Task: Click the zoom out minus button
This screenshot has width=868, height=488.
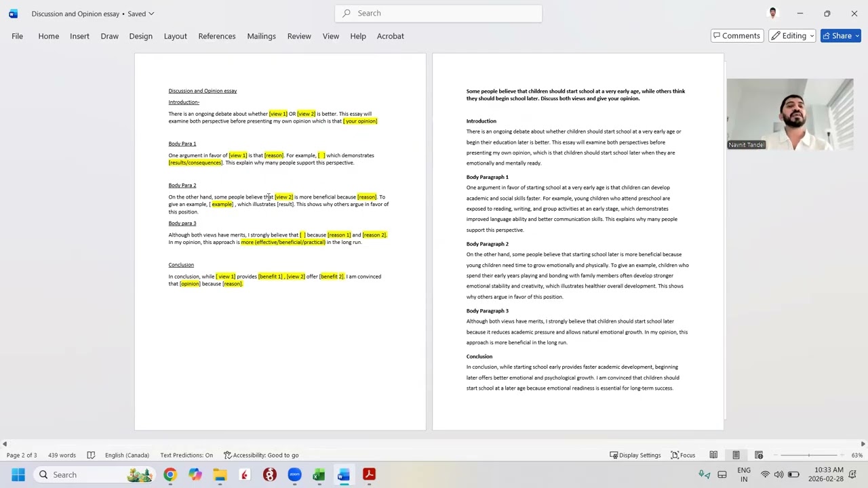Action: 775,455
